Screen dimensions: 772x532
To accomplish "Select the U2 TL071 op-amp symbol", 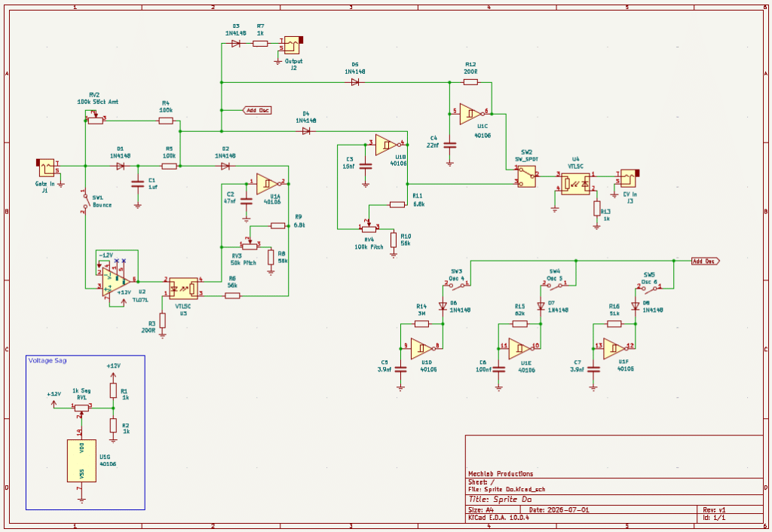I will click(116, 282).
